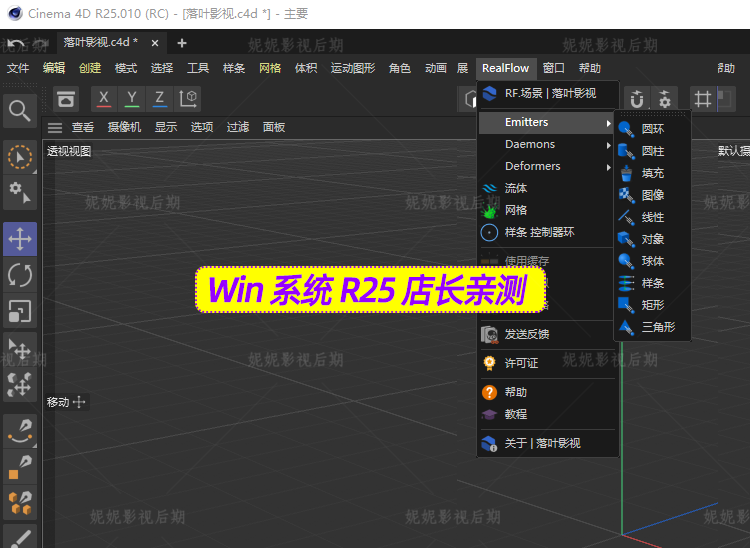Activate the Scale tool

(20, 311)
